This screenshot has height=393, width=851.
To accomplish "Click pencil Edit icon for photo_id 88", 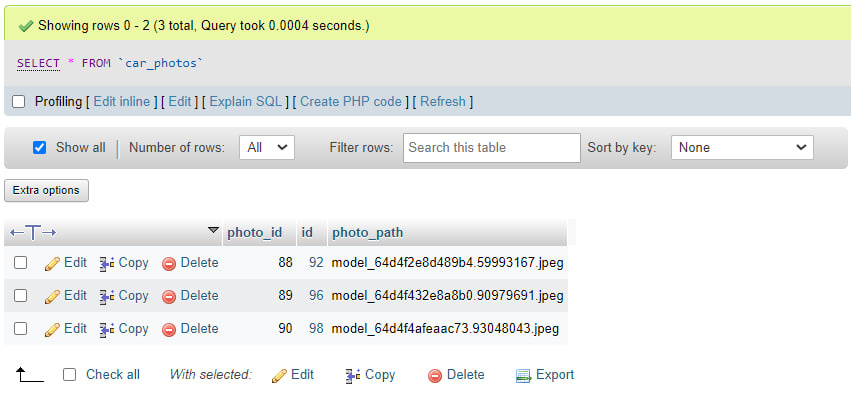I will (52, 264).
